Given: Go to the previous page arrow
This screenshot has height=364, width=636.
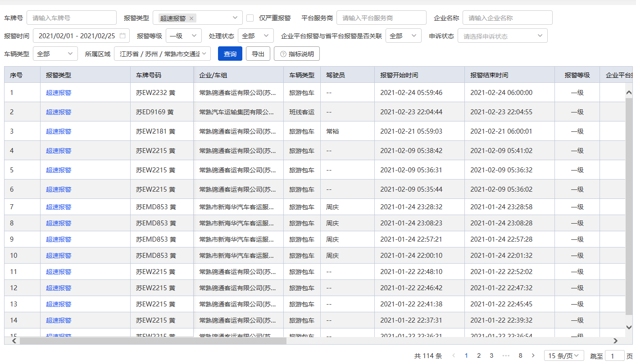Looking at the screenshot, I should pyautogui.click(x=454, y=355).
